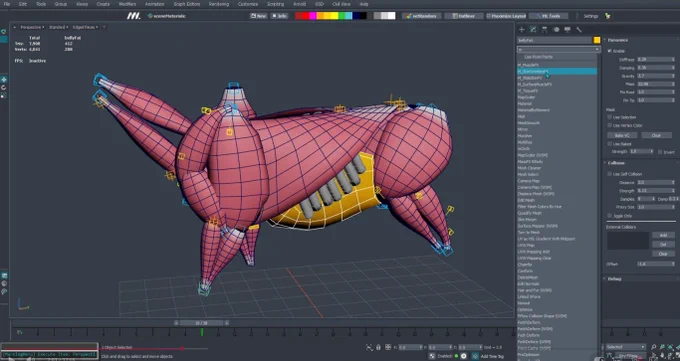Screen dimensions: 680x361
Task: Click the Bake VC button
Action: pos(621,135)
